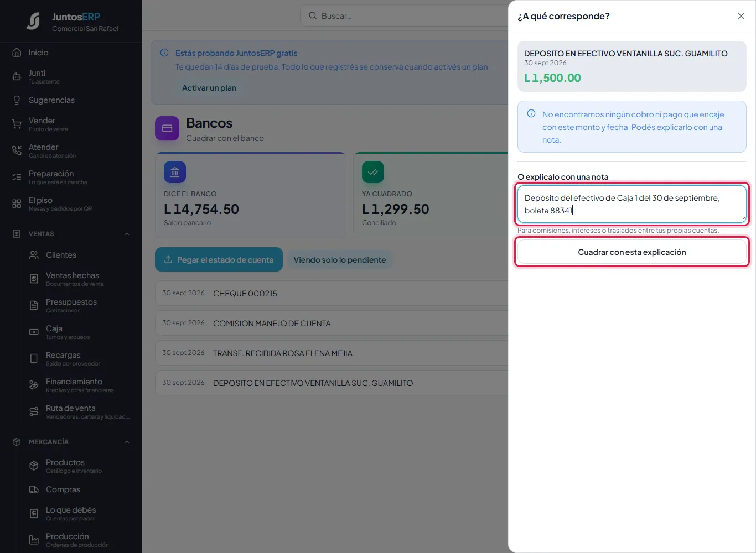Click Activar un plan button

(209, 88)
